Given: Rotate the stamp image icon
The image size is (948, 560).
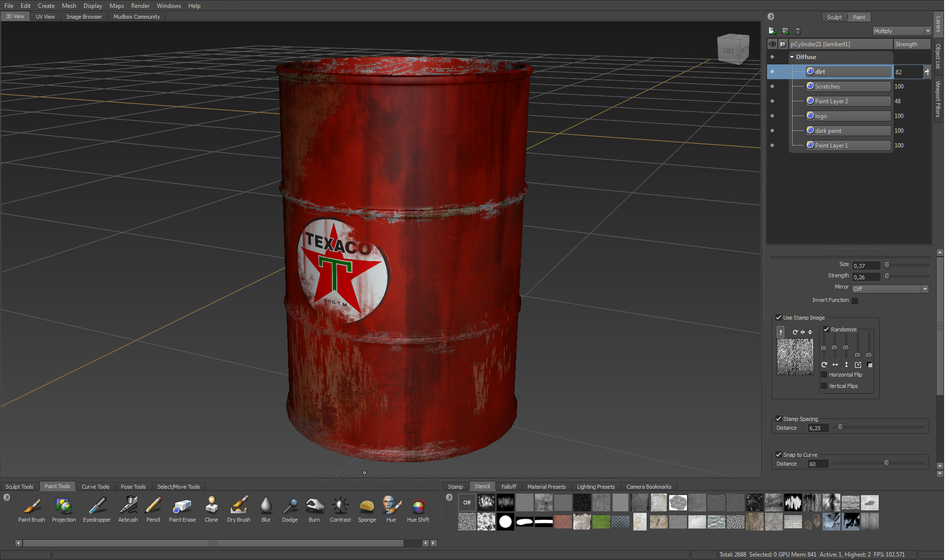Looking at the screenshot, I should coord(795,332).
